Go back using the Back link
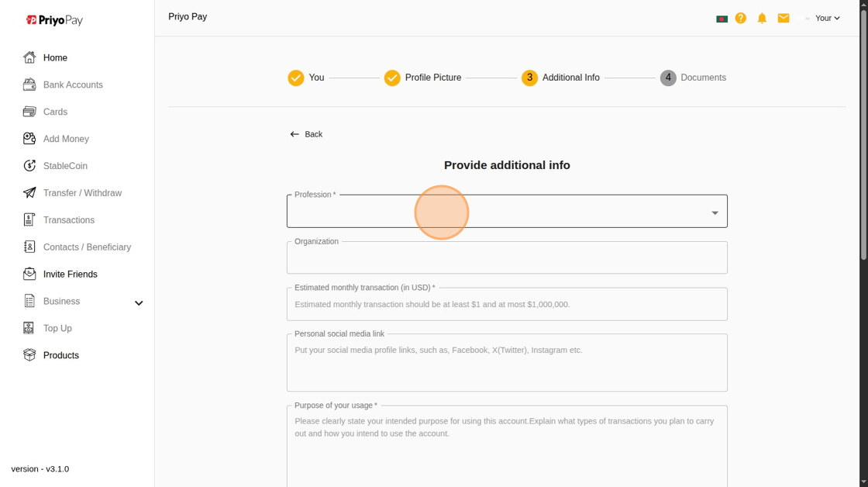Viewport: 868px width, 487px height. click(x=306, y=134)
